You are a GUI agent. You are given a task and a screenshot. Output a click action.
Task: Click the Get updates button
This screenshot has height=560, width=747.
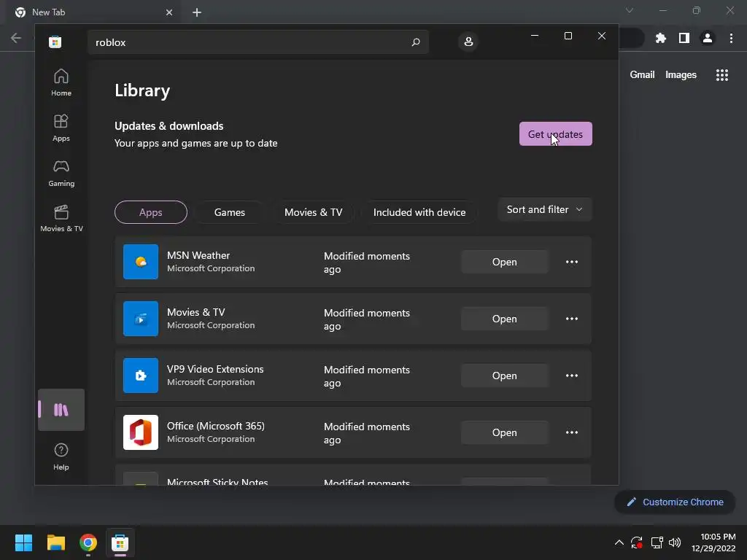(555, 134)
